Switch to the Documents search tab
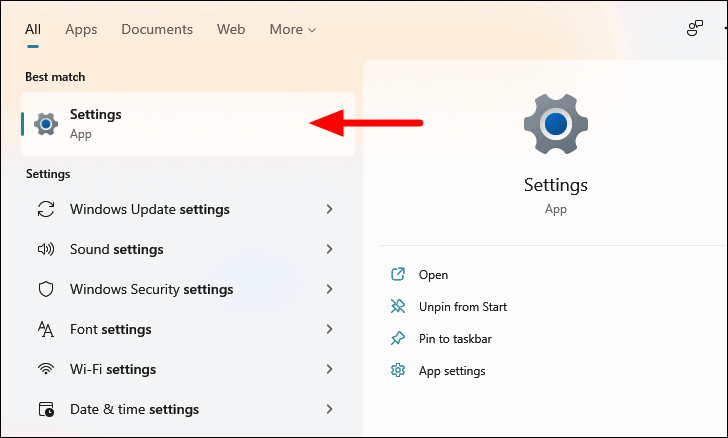The image size is (728, 438). pos(157,29)
